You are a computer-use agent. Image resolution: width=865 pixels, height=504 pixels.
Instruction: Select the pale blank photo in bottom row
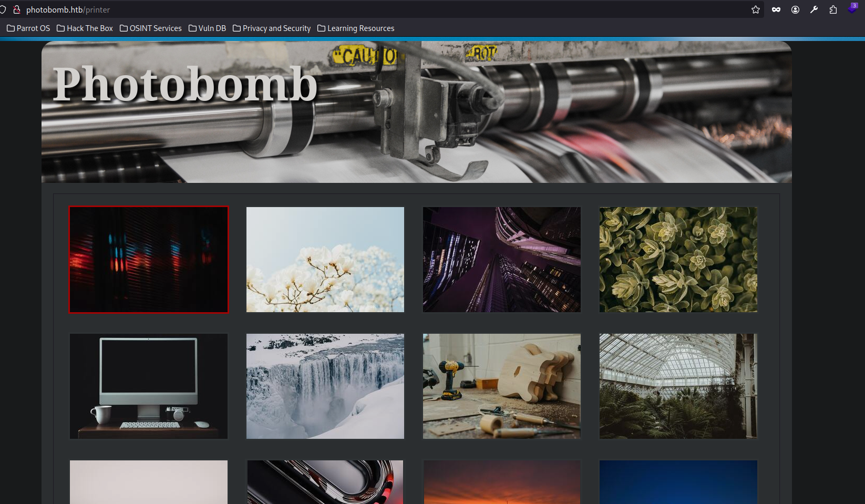pyautogui.click(x=149, y=482)
